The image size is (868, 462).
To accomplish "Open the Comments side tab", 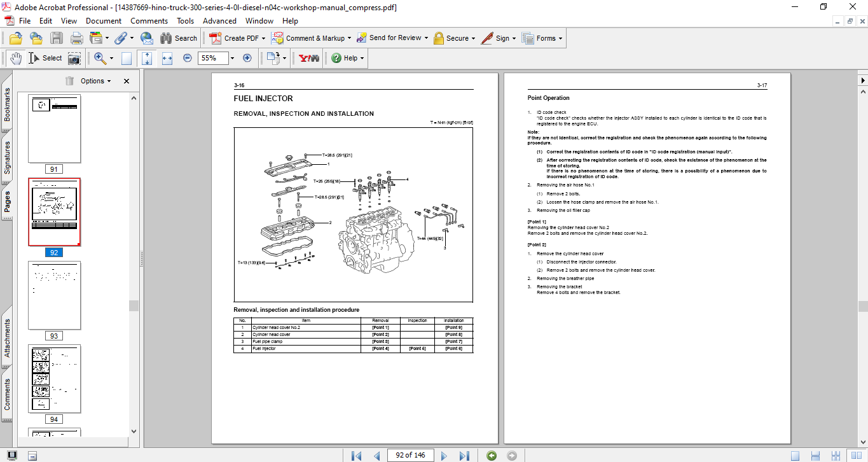I will pyautogui.click(x=7, y=394).
